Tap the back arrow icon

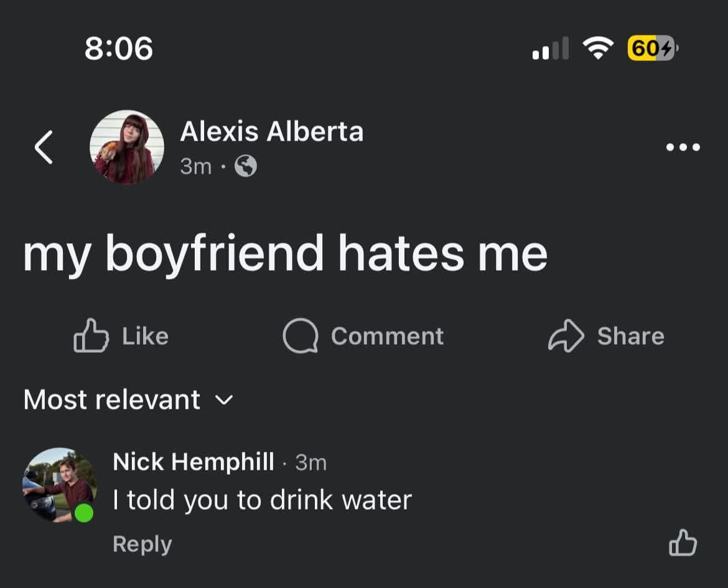(43, 147)
